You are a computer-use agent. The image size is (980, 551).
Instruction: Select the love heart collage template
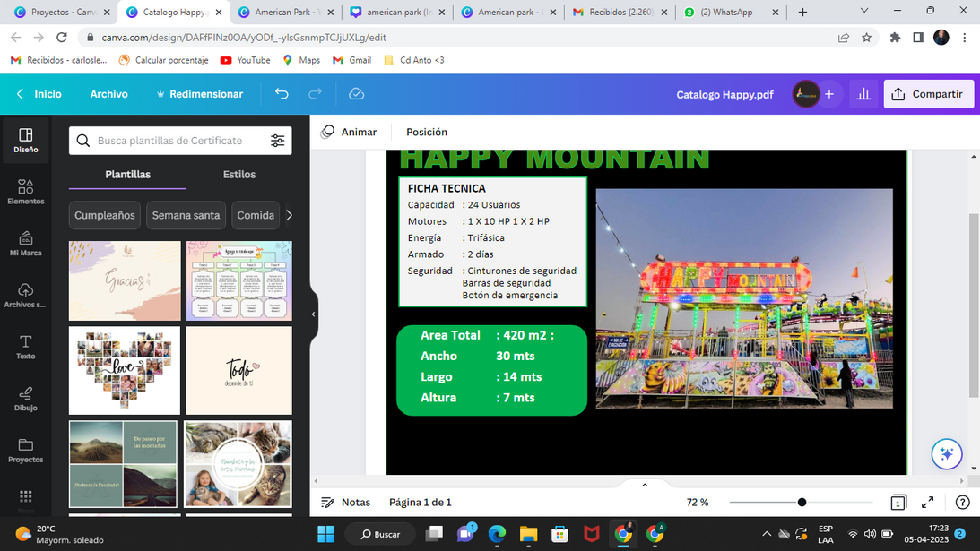coord(125,370)
